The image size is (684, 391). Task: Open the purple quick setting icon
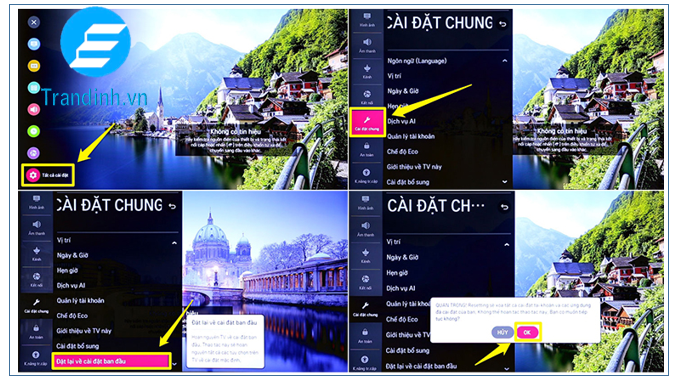coord(34,153)
